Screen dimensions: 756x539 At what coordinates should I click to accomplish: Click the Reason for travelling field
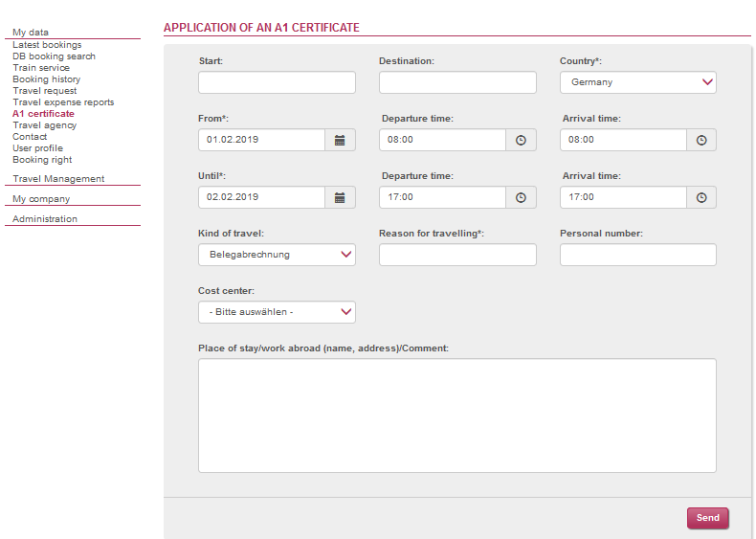point(457,255)
